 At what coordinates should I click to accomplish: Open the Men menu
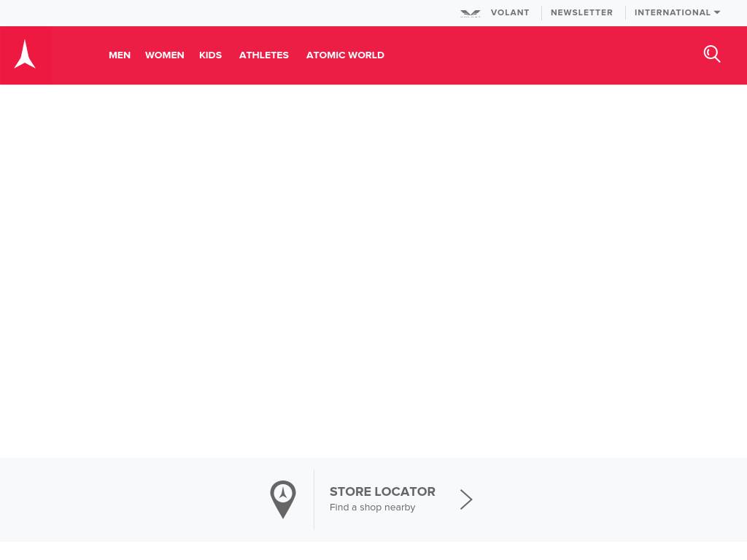(x=120, y=55)
